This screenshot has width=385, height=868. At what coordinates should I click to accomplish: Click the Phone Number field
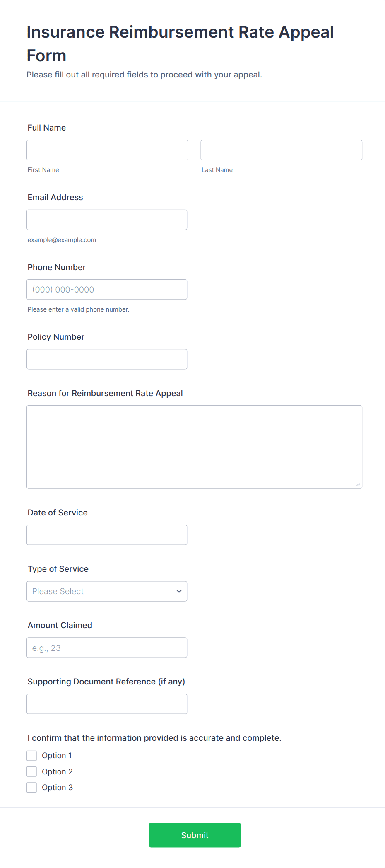click(107, 290)
